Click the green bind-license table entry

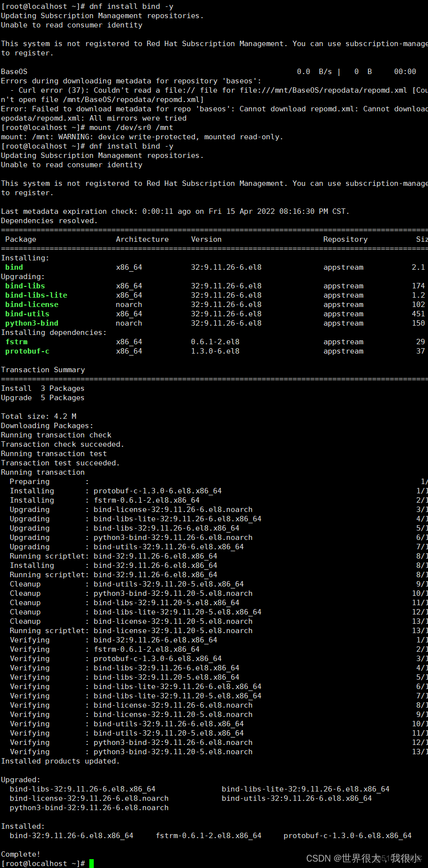pos(32,305)
